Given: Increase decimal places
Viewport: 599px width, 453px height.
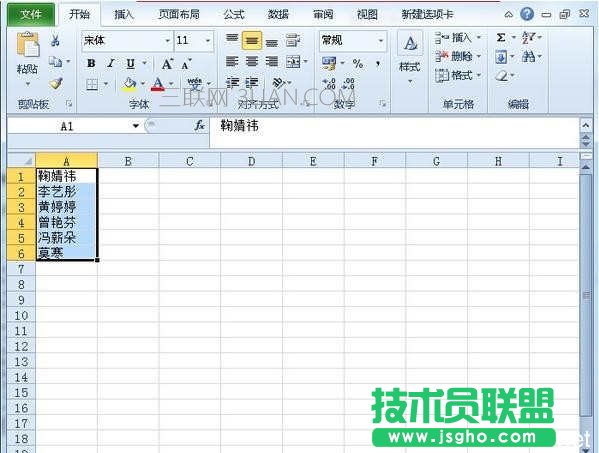Looking at the screenshot, I should click(x=329, y=84).
